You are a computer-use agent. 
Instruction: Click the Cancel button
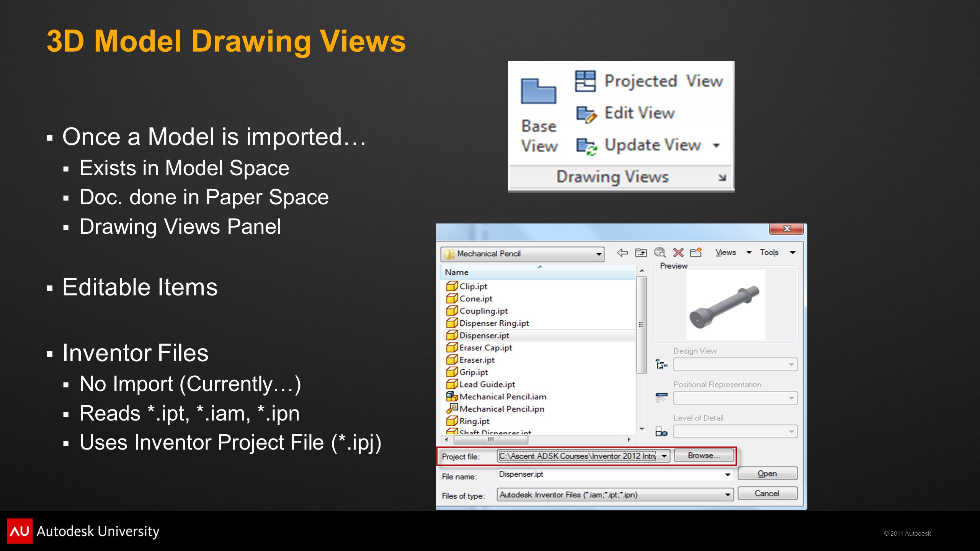click(767, 493)
